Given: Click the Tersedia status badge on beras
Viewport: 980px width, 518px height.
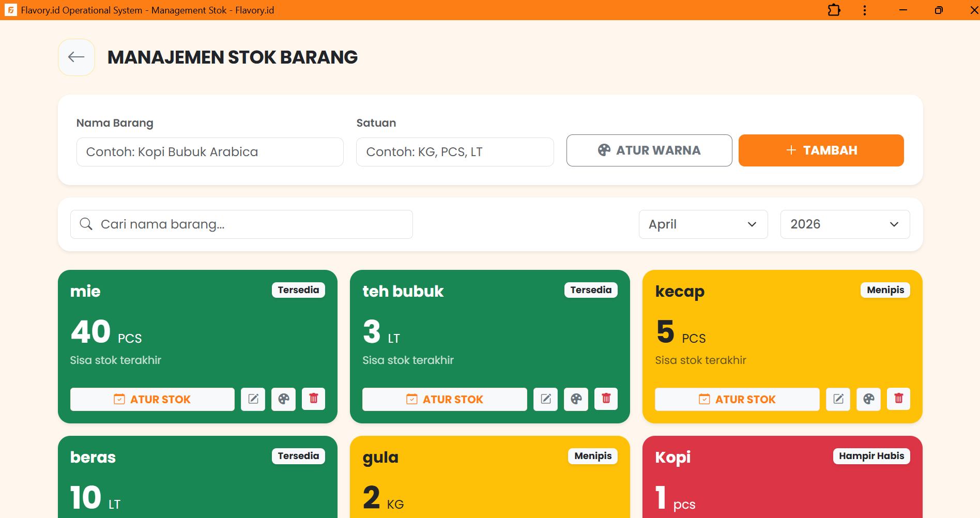Looking at the screenshot, I should [298, 455].
